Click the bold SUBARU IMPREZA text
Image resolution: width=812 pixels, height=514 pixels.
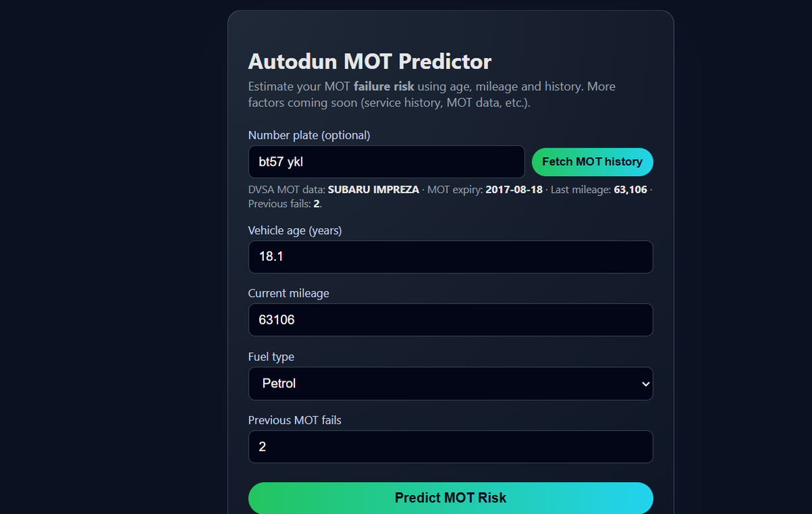tap(373, 190)
